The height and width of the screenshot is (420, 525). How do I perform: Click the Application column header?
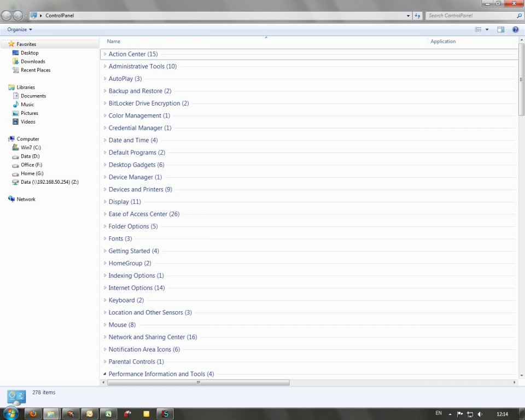tap(443, 42)
